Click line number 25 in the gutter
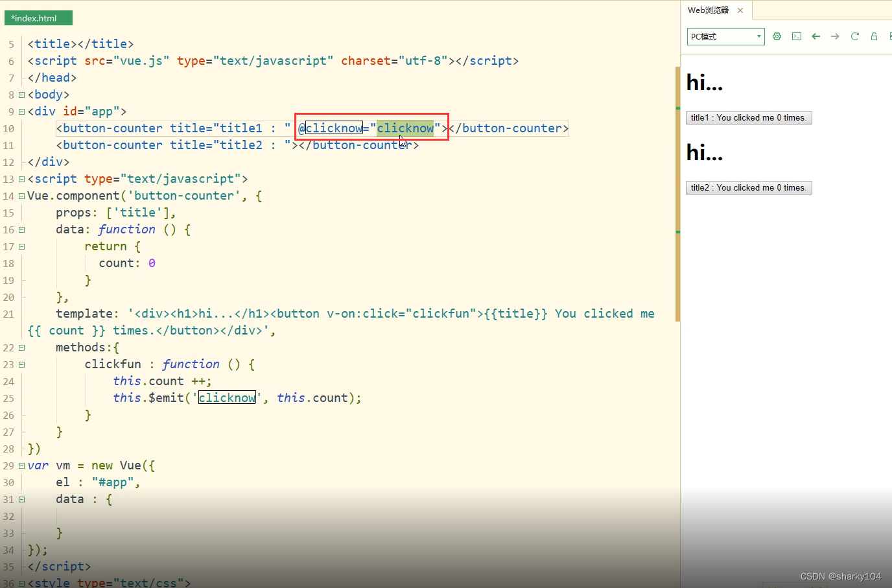This screenshot has width=892, height=588. [8, 398]
